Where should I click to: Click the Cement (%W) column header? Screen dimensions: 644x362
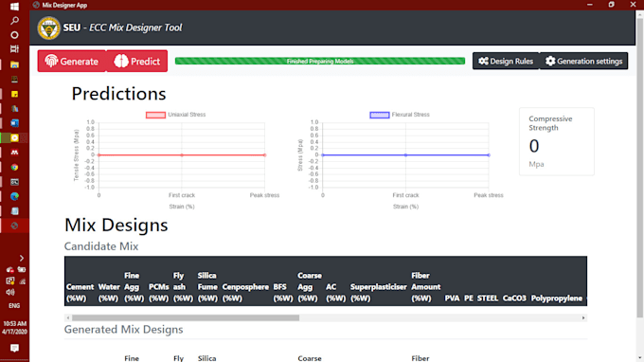tap(80, 293)
